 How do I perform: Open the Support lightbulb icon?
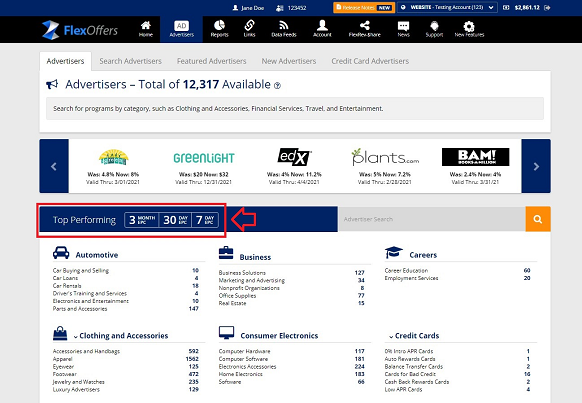click(x=434, y=26)
